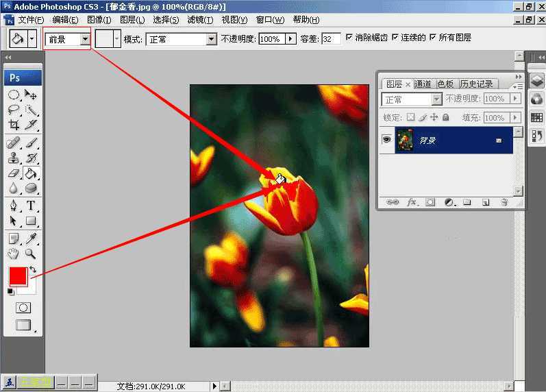
Task: Select the Blur tool
Action: pos(14,188)
